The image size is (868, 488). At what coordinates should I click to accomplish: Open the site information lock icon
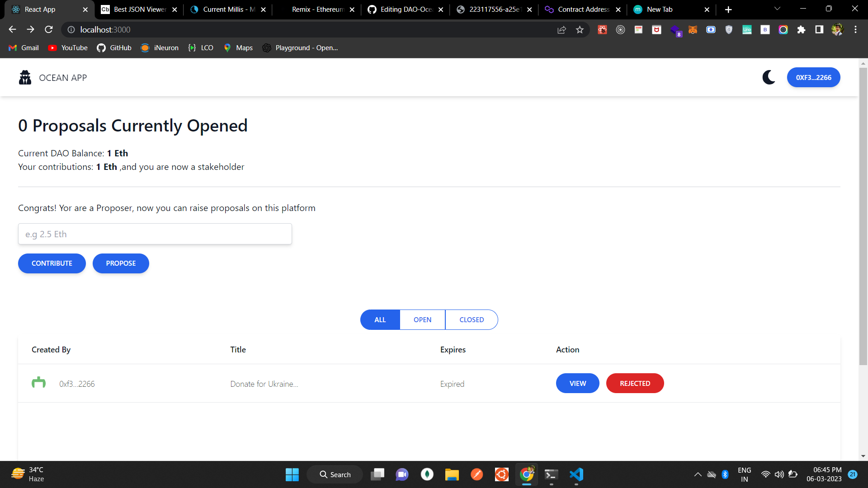[x=71, y=29]
